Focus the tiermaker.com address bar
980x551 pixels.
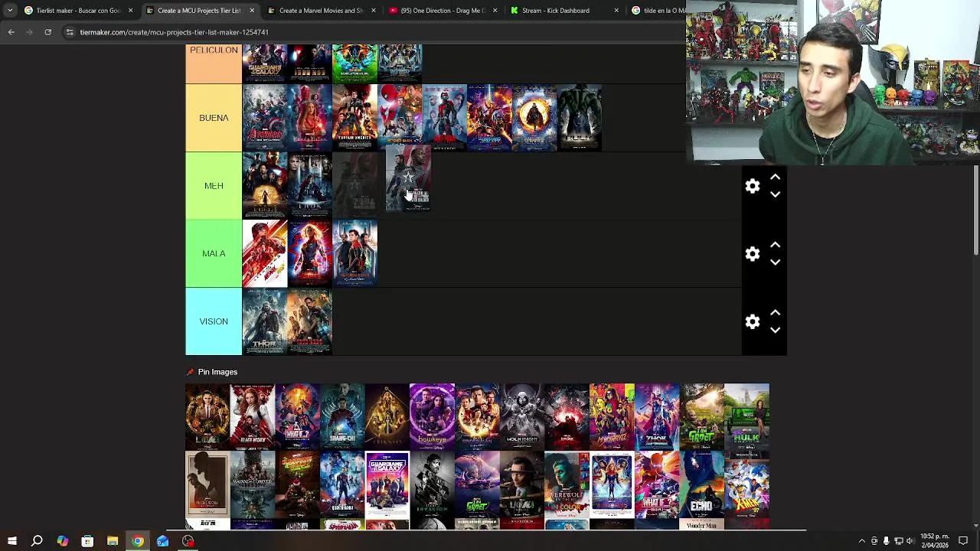[375, 32]
